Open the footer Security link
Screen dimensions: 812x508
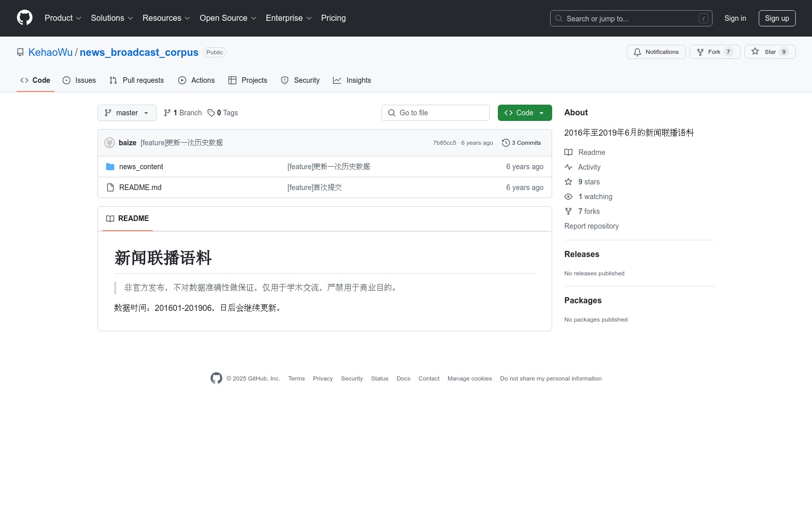tap(352, 378)
